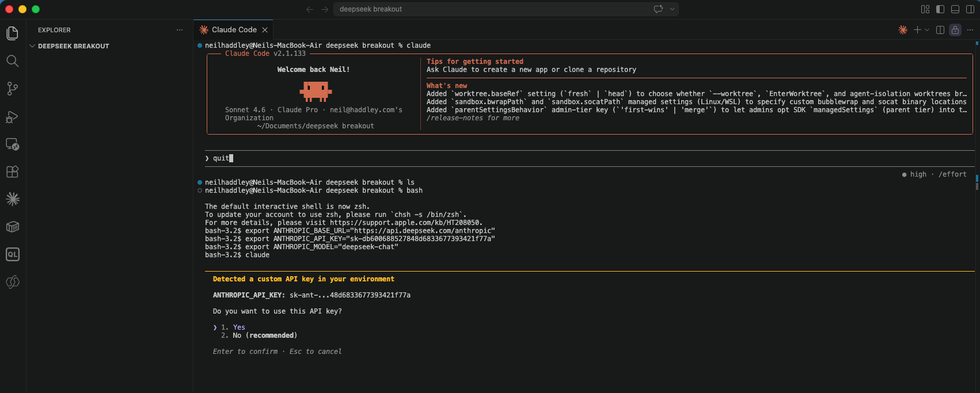Viewport: 980px width, 393px height.
Task: Click the chat icon in command center
Action: click(x=658, y=9)
